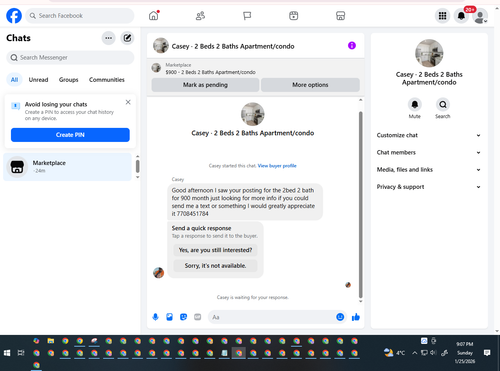This screenshot has width=500, height=371.
Task: Click the apartment thumbnail in right panel
Action: click(x=429, y=53)
